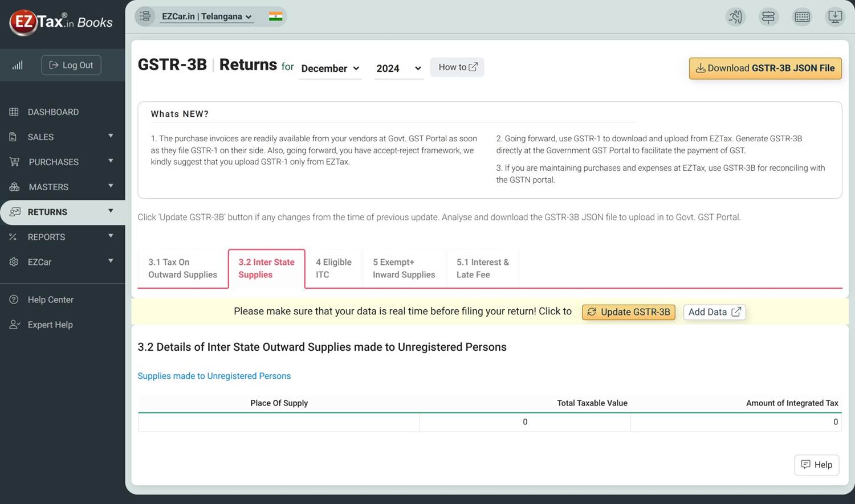Image resolution: width=855 pixels, height=504 pixels.
Task: Open the keyboard shortcuts icon at top right
Action: (x=802, y=17)
